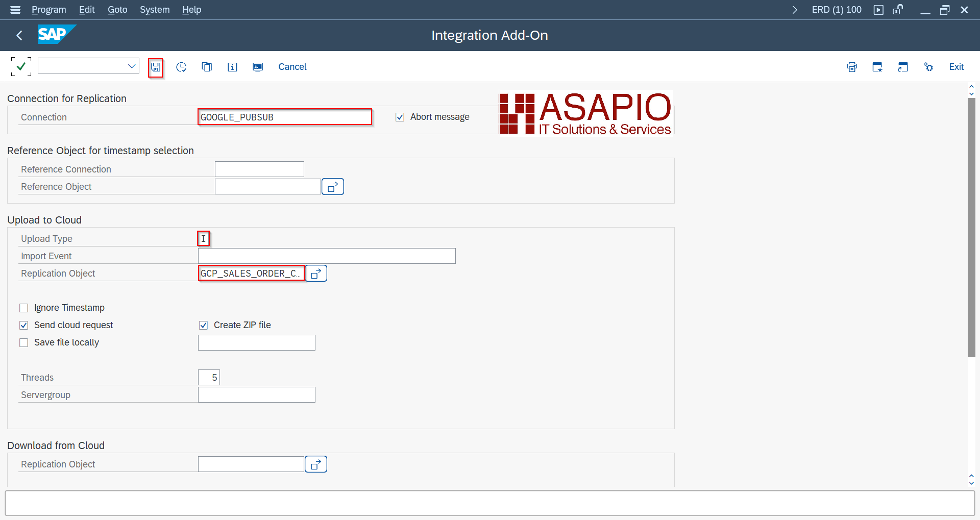980x520 pixels.
Task: Toggle the Abort message checkbox
Action: click(400, 117)
